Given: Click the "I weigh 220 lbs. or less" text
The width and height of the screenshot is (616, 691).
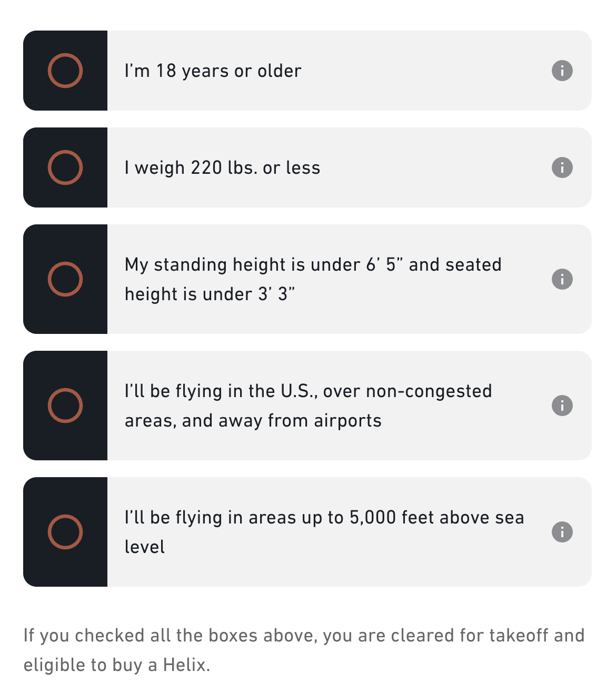Looking at the screenshot, I should pos(222,167).
